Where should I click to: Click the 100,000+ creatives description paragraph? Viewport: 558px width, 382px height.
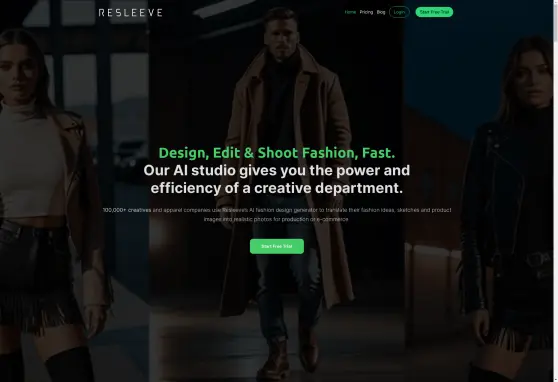click(277, 215)
